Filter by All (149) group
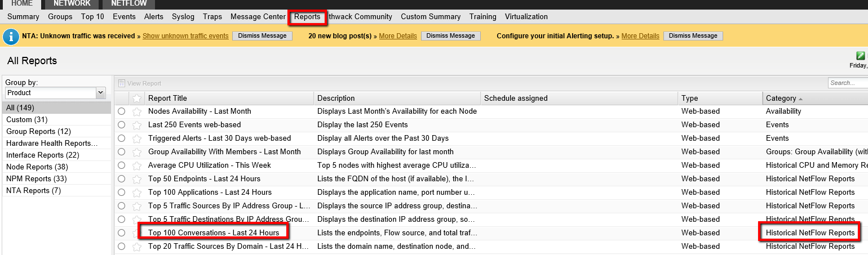Image resolution: width=868 pixels, height=255 pixels. pos(57,108)
